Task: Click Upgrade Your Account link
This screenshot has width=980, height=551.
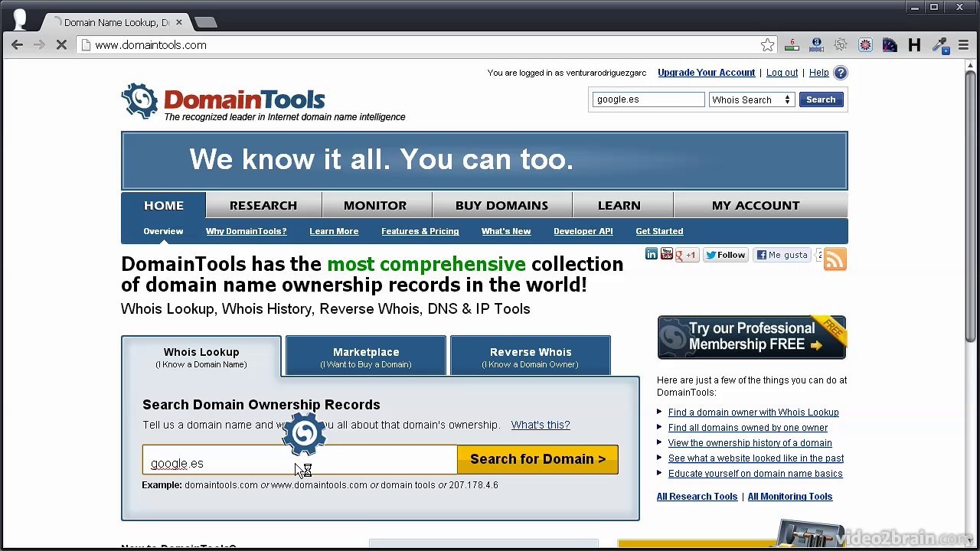Action: pyautogui.click(x=706, y=73)
